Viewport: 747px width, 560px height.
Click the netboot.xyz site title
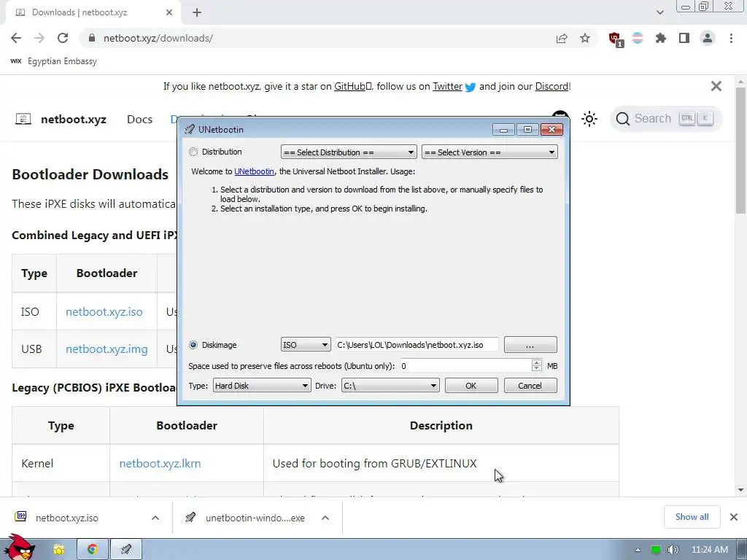coord(74,119)
